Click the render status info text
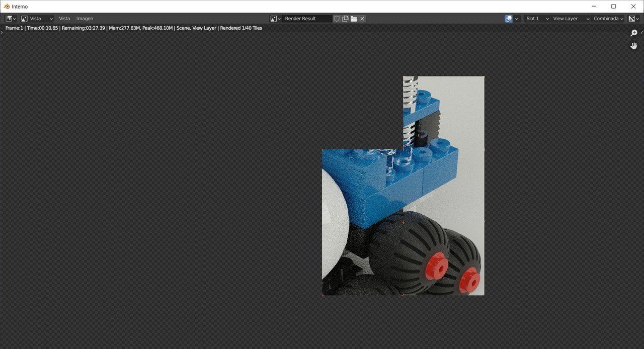 coord(134,28)
